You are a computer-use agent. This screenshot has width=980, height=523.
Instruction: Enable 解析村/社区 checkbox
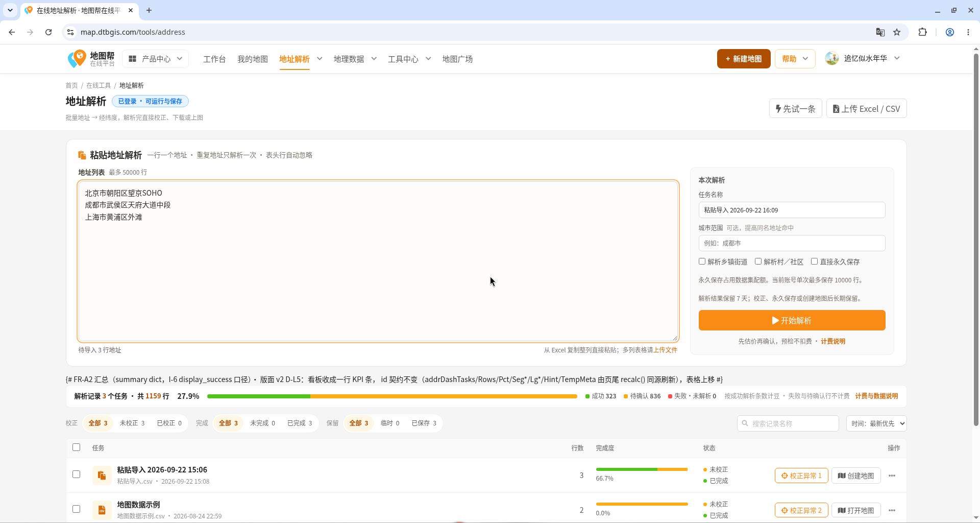pos(758,261)
